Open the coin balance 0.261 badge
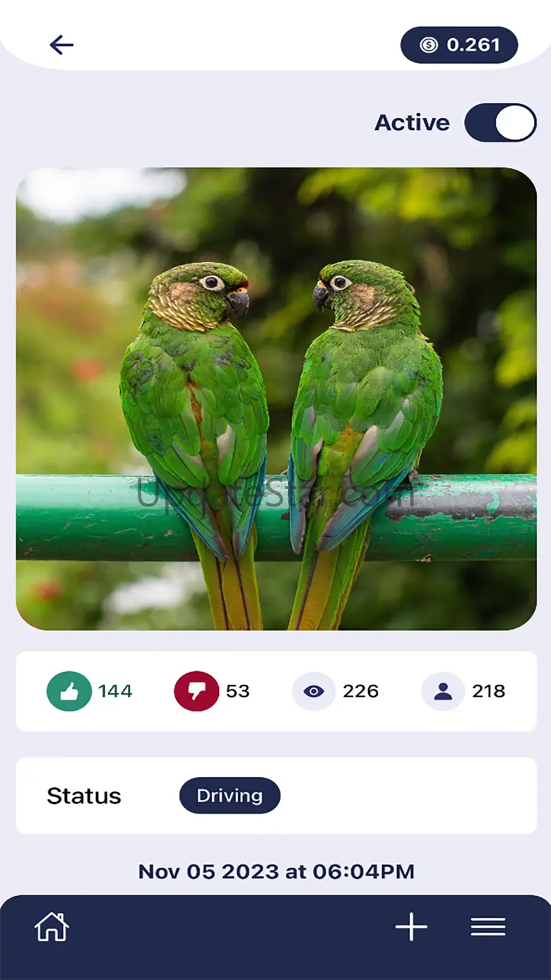 pos(459,45)
